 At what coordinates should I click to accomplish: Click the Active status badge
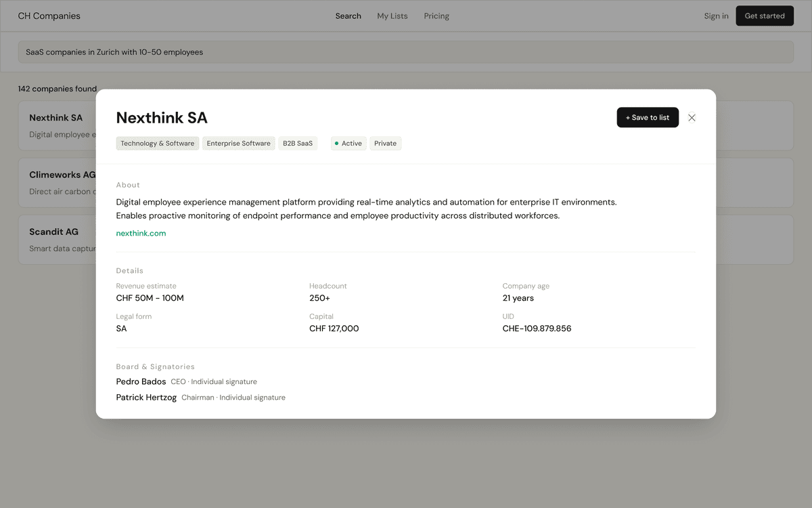tap(348, 144)
